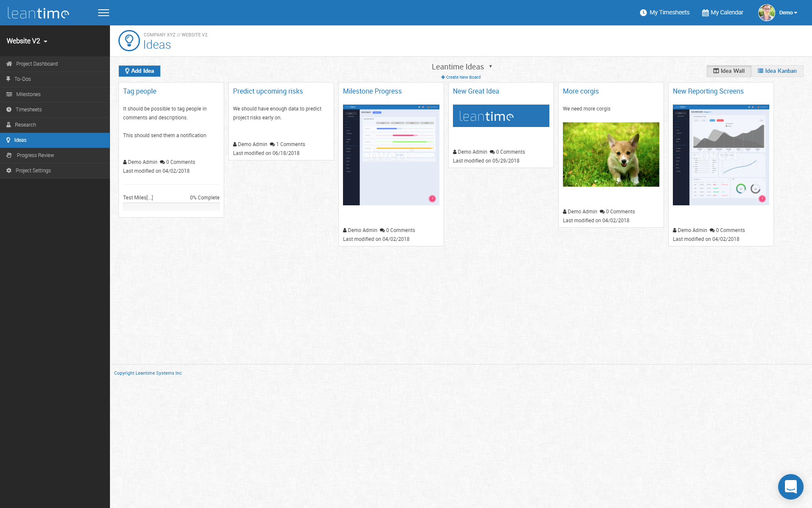Go to Progress Review in sidebar

pyautogui.click(x=35, y=155)
